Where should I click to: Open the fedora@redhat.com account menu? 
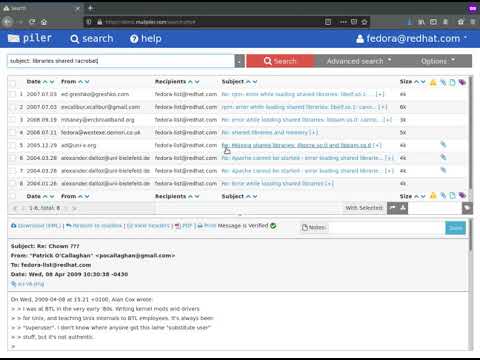[411, 39]
